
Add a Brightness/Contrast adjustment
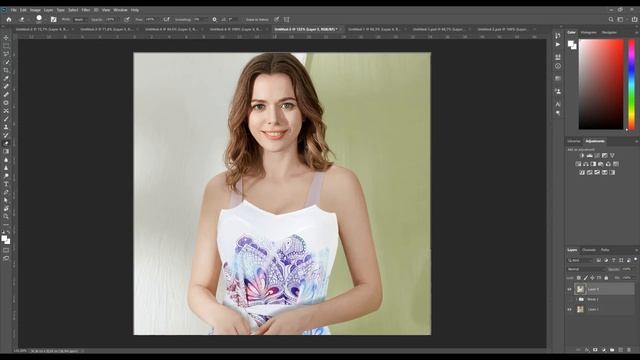tap(582, 156)
